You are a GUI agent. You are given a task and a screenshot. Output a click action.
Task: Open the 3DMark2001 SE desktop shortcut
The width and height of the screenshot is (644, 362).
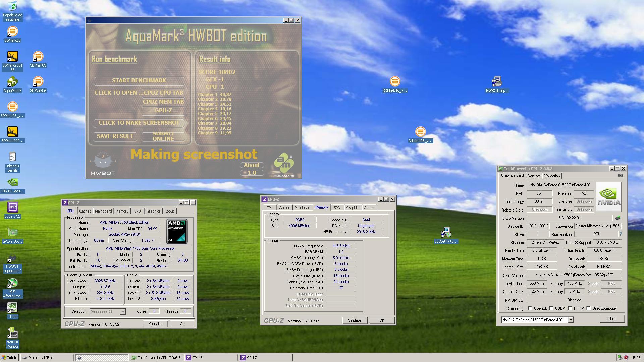(x=12, y=61)
